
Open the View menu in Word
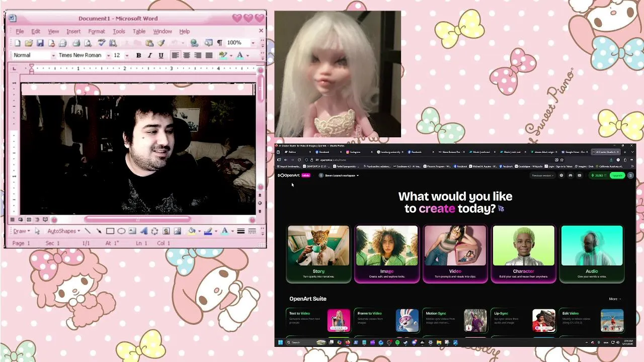53,31
